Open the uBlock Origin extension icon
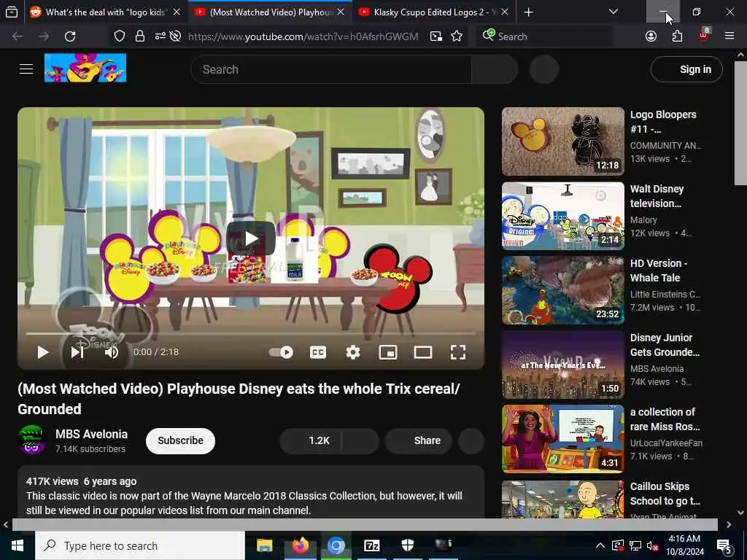The width and height of the screenshot is (747, 560). click(704, 35)
